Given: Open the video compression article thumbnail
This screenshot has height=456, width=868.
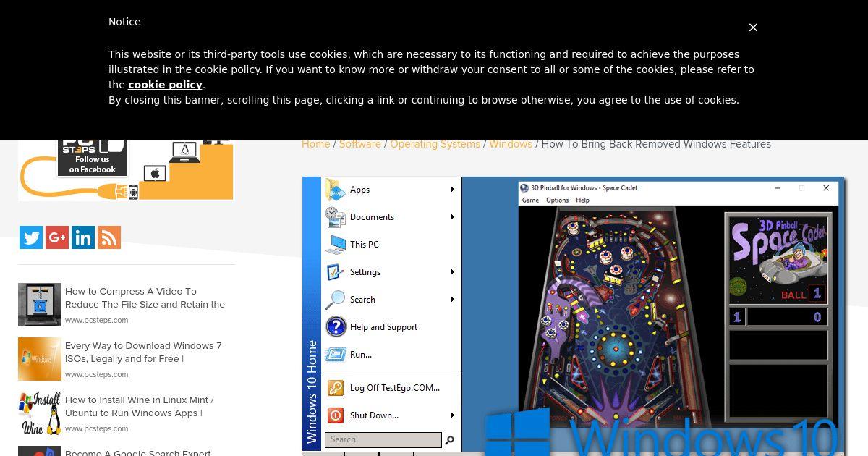Looking at the screenshot, I should click(x=40, y=305).
